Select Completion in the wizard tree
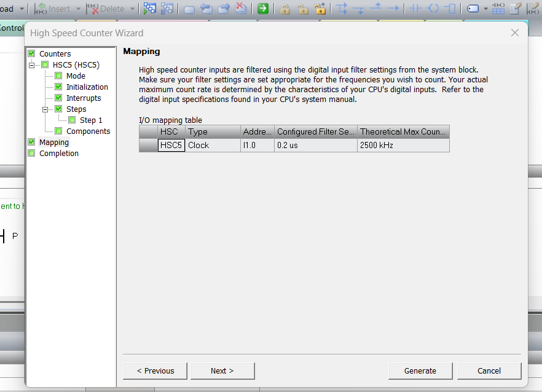The height and width of the screenshot is (392, 542). click(x=58, y=154)
